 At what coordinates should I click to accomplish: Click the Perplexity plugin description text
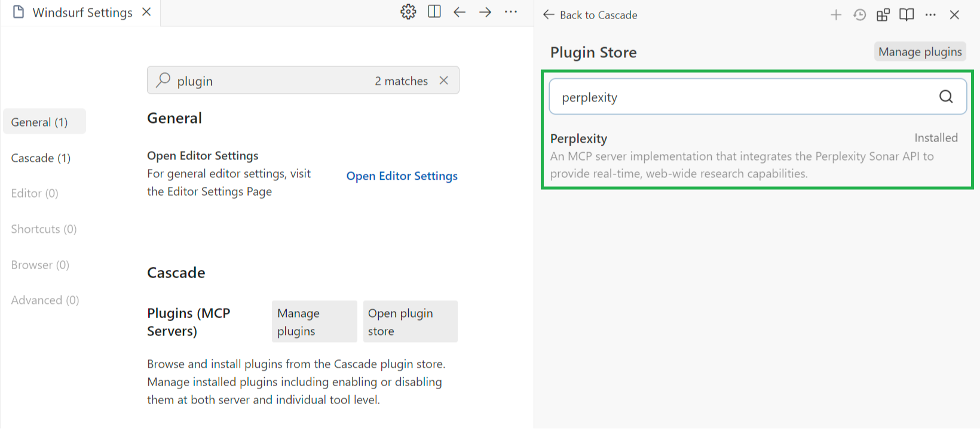pyautogui.click(x=742, y=165)
